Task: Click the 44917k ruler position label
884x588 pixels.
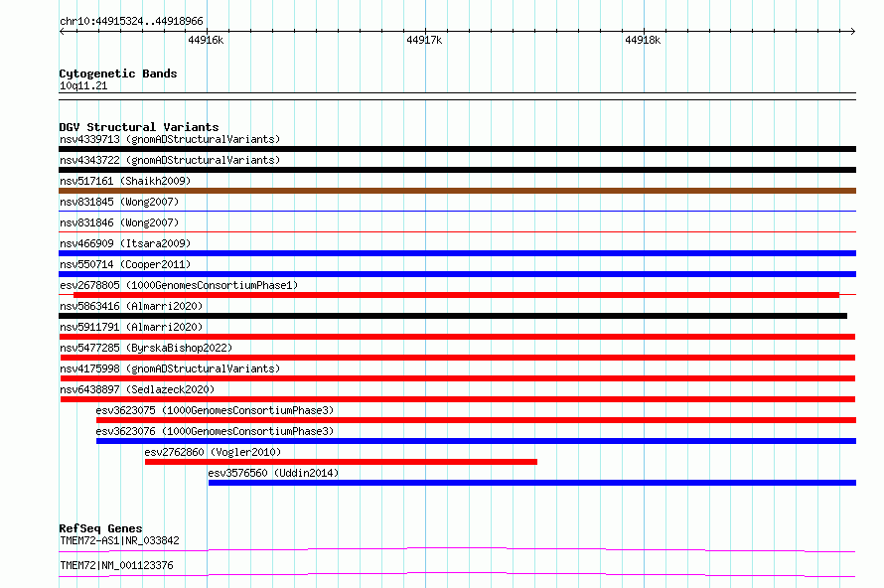Action: (424, 40)
